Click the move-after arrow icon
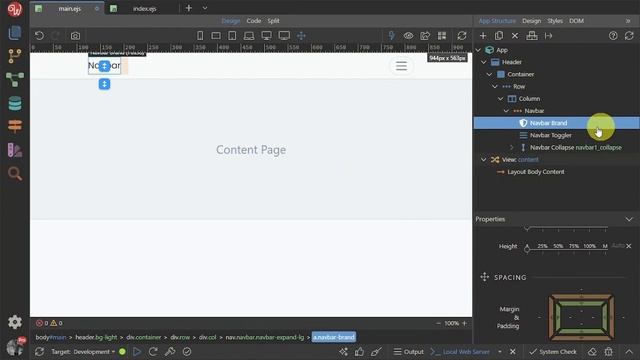640x360 pixels. click(548, 36)
